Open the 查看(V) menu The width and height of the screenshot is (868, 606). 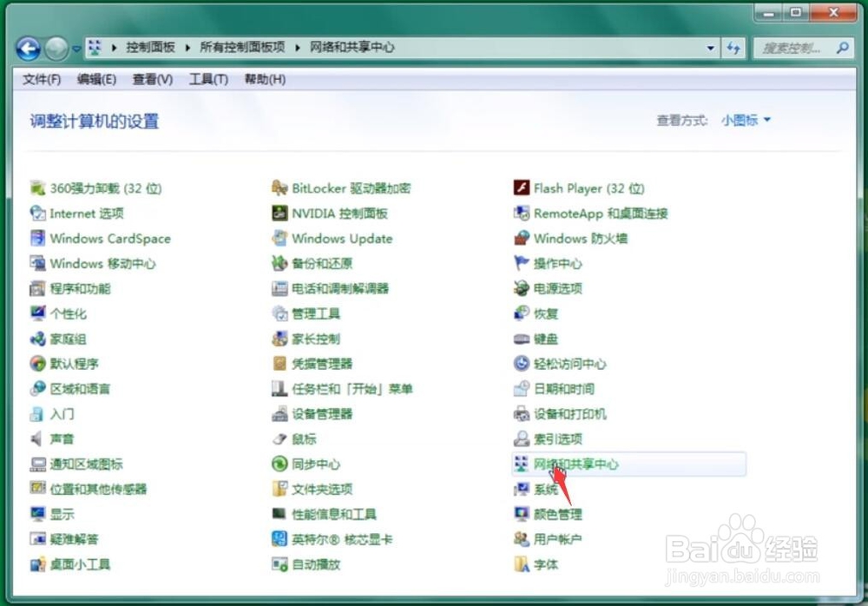[x=153, y=80]
